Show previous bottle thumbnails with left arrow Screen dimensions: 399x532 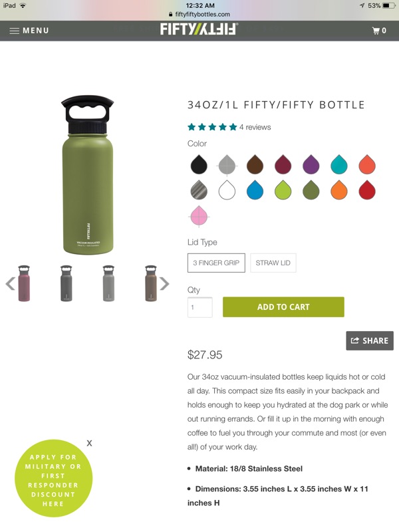pos(10,284)
